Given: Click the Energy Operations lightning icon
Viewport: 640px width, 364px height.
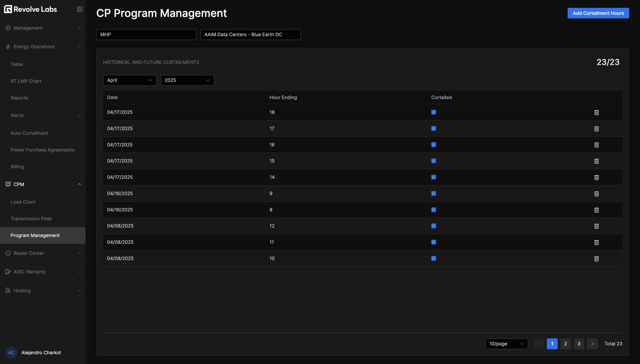Looking at the screenshot, I should (8, 47).
